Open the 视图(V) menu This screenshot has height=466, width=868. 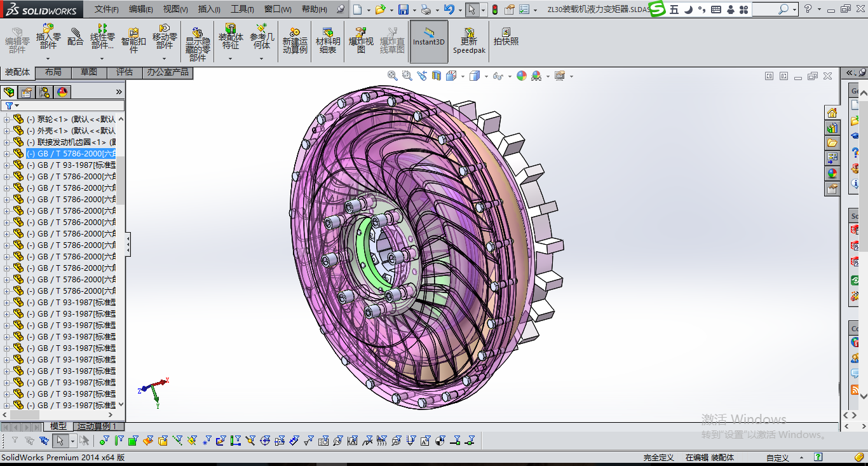click(175, 10)
